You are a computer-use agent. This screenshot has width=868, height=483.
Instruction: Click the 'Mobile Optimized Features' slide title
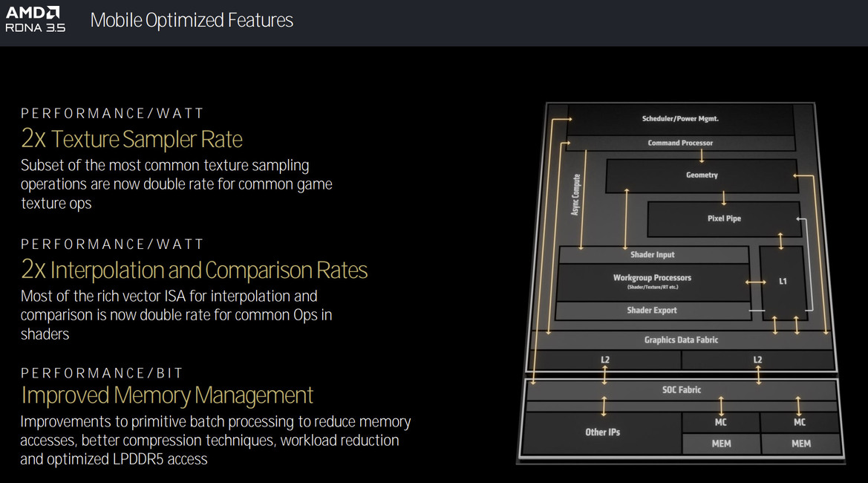point(192,21)
